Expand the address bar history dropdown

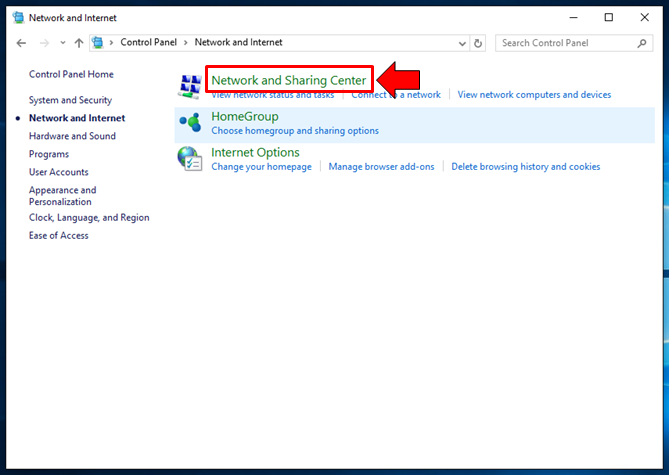pos(461,43)
